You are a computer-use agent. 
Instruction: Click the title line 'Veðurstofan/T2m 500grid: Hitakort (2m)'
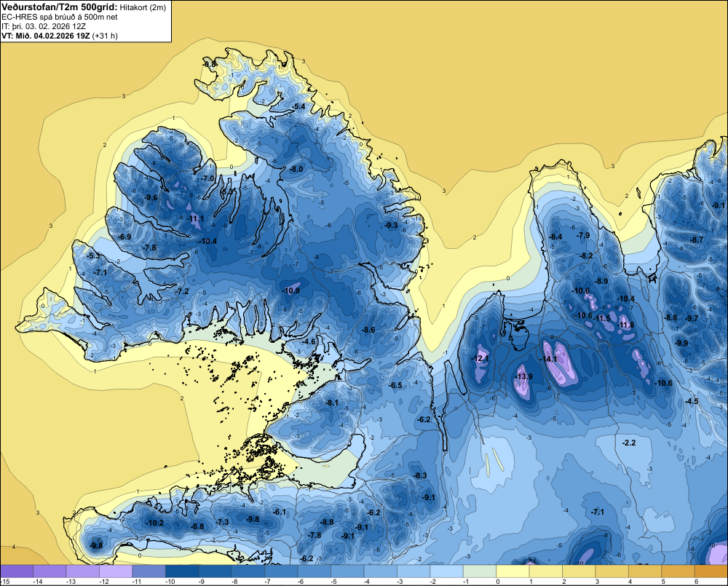pyautogui.click(x=83, y=7)
